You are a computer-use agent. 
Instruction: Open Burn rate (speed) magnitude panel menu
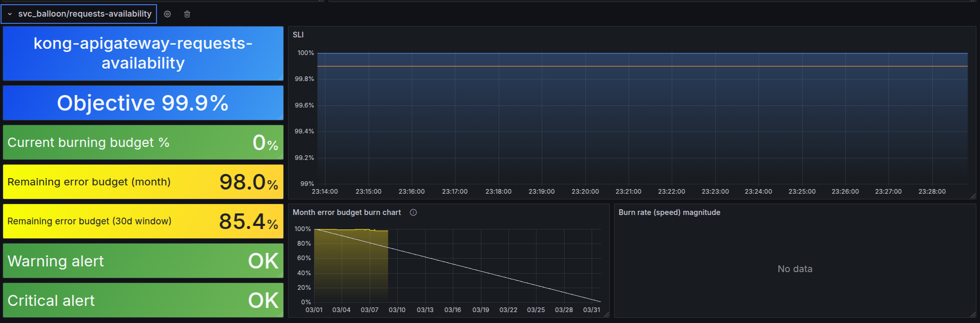[x=669, y=212]
